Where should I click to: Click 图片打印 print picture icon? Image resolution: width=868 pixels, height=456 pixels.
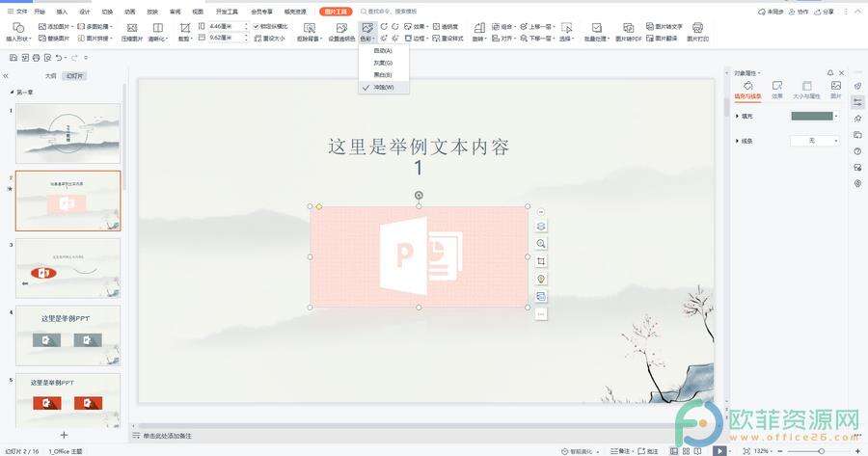[697, 33]
